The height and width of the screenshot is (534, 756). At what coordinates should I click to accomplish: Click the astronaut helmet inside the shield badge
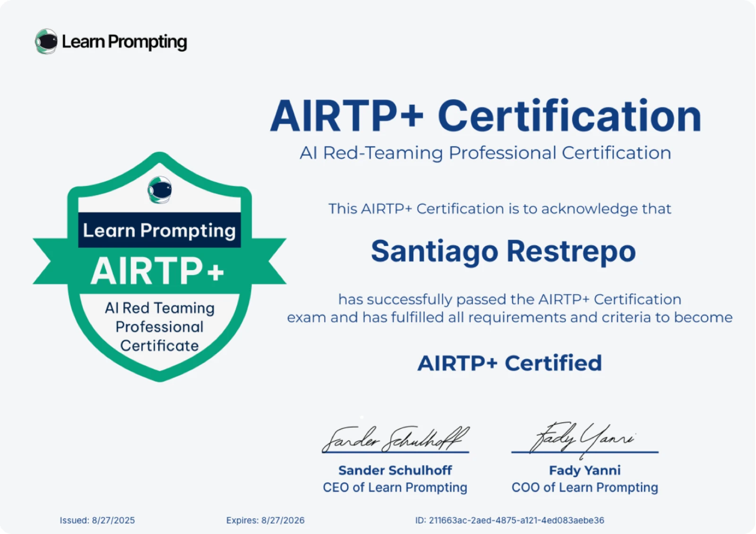click(x=160, y=190)
